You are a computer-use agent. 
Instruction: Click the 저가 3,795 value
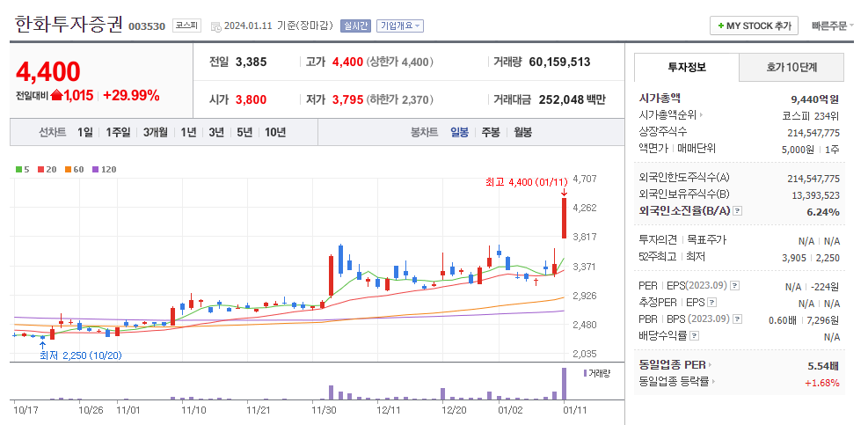[x=347, y=99]
